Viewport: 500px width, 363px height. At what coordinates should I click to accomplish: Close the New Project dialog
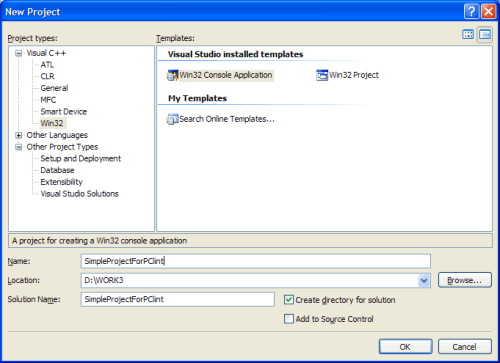pyautogui.click(x=489, y=12)
